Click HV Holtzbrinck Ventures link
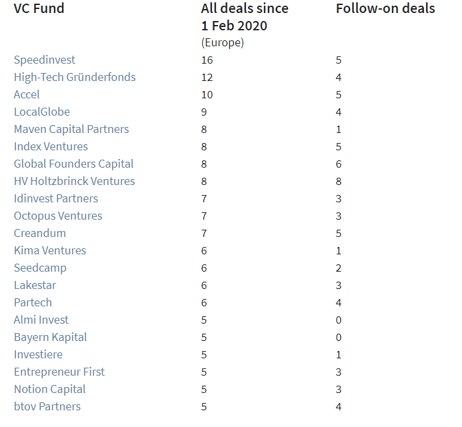The height and width of the screenshot is (427, 462). click(74, 181)
